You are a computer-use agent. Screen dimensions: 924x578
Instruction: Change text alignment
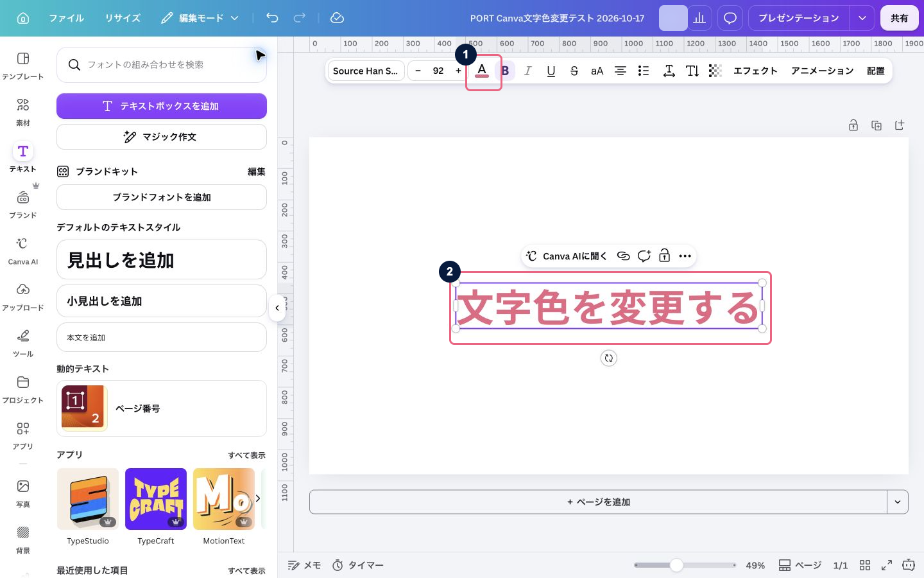coord(620,71)
